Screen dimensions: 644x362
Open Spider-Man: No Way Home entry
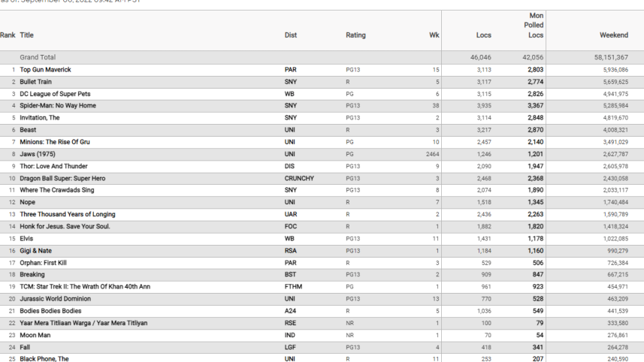tap(58, 106)
